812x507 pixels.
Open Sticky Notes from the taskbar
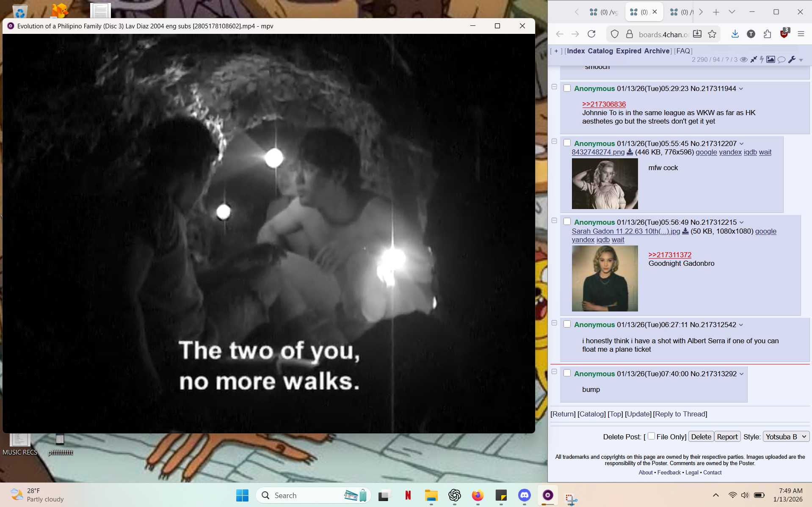click(x=501, y=495)
